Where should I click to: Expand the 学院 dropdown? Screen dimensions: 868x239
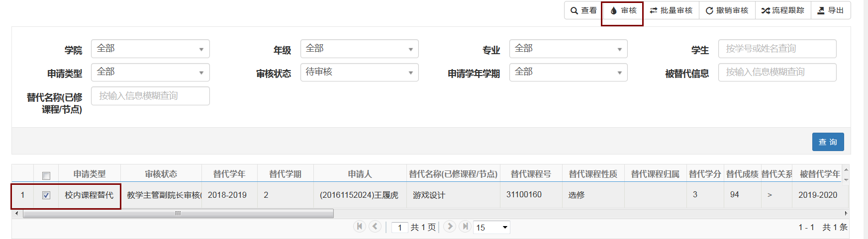[150, 49]
